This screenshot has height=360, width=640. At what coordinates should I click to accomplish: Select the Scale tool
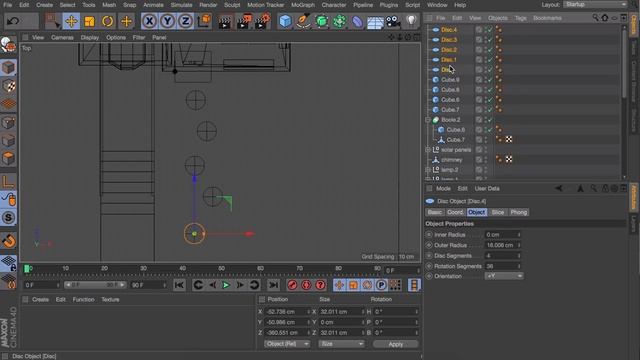click(89, 21)
